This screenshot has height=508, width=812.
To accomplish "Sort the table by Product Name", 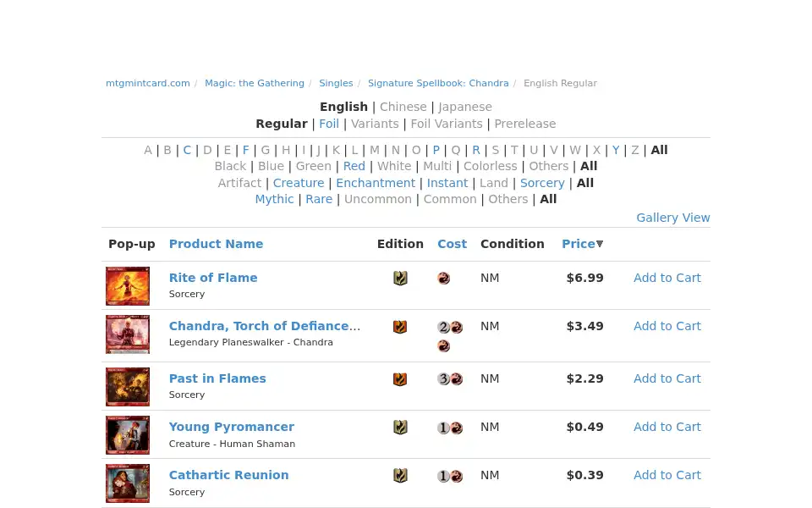I will (x=216, y=244).
